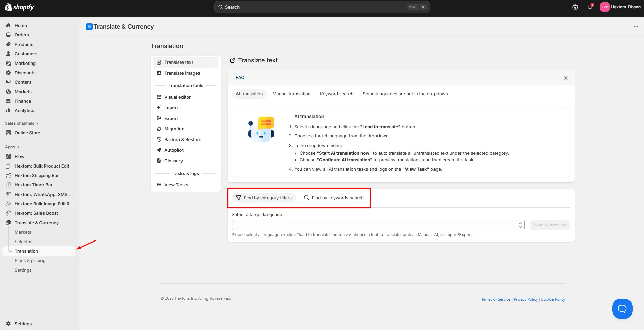Screen dimensions: 644x330
Task: Open Hextom Timer Bar app
Action: tap(33, 185)
